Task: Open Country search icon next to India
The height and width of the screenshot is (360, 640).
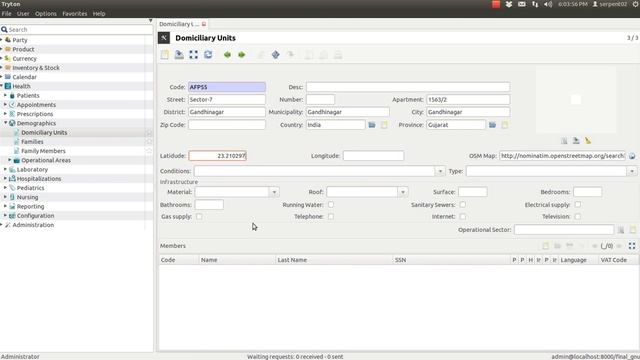Action: point(372,125)
